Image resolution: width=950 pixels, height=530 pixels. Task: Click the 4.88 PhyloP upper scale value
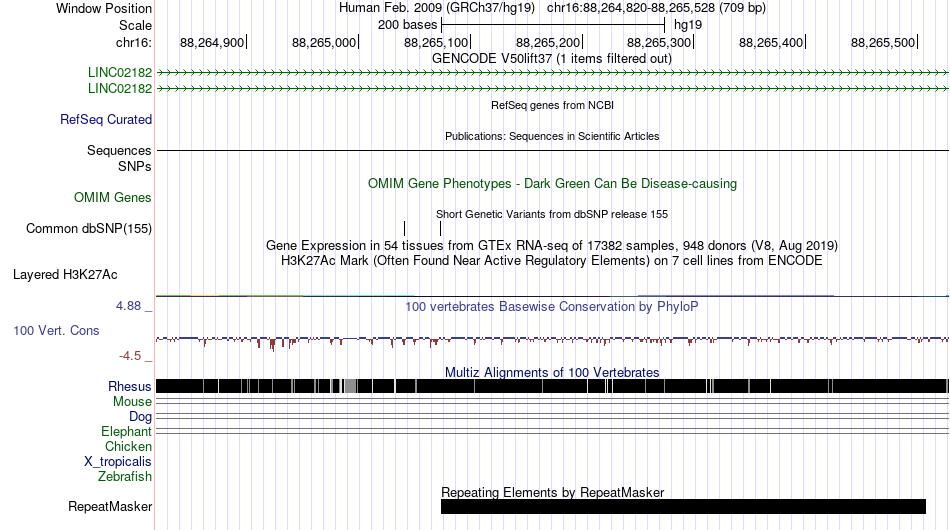tap(128, 306)
